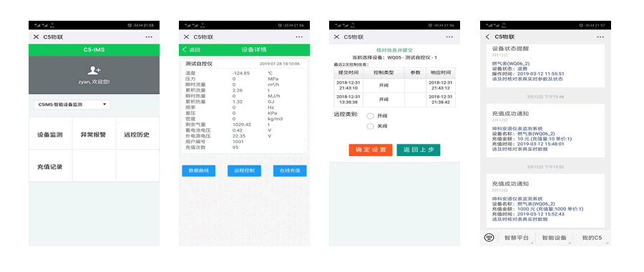Go back using chat screen's left arrow
Viewport: 644px width, 272px height.
[487, 37]
